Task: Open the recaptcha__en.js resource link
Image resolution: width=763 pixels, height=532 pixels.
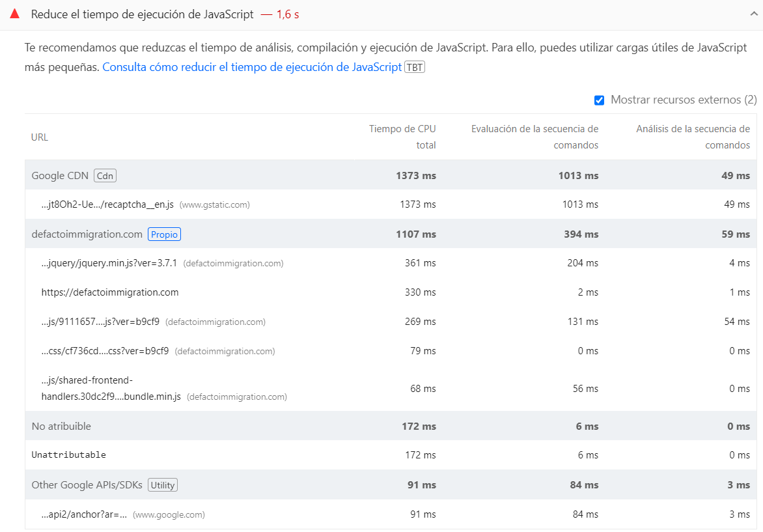Action: click(x=107, y=204)
